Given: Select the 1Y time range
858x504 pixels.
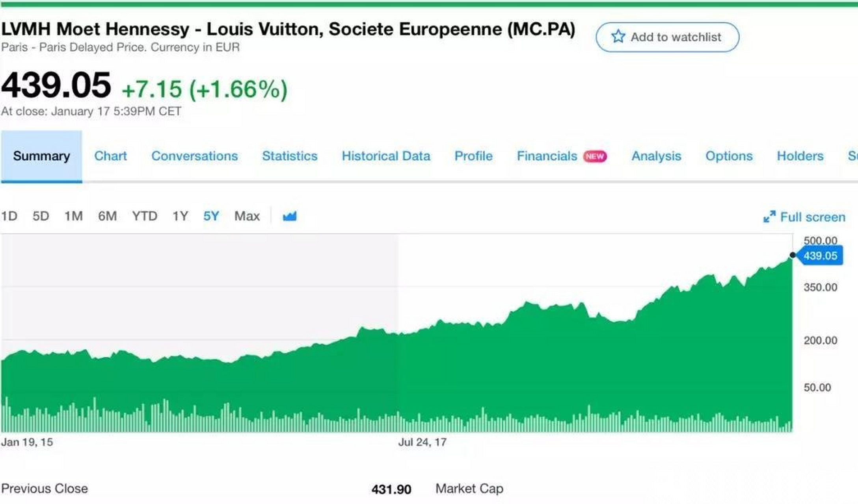Looking at the screenshot, I should tap(180, 216).
